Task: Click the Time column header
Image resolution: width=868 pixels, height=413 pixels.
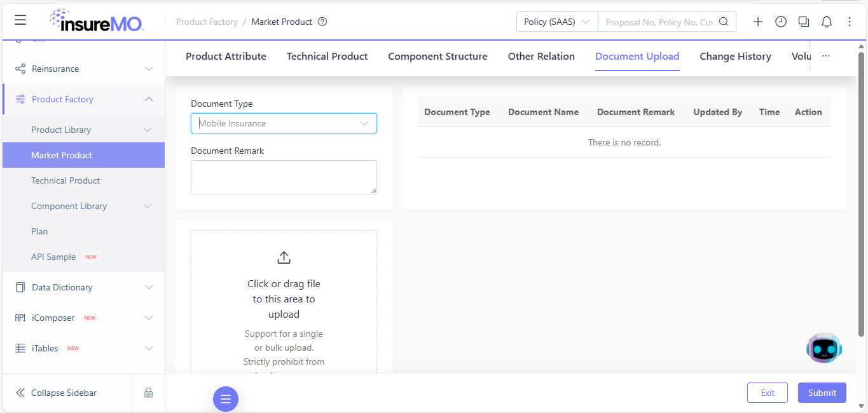Action: 769,112
